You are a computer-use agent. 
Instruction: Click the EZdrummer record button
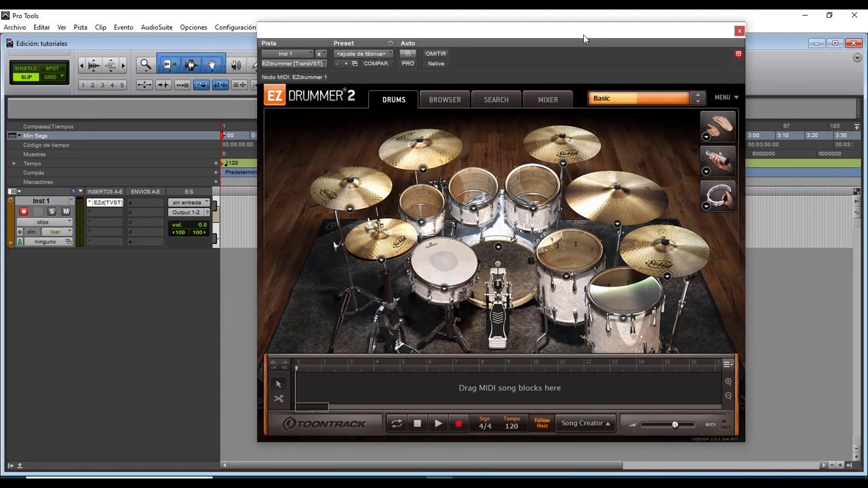[x=458, y=424]
